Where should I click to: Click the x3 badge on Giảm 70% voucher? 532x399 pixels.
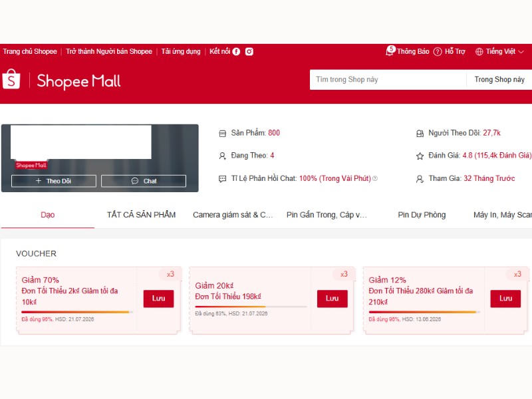(x=170, y=274)
